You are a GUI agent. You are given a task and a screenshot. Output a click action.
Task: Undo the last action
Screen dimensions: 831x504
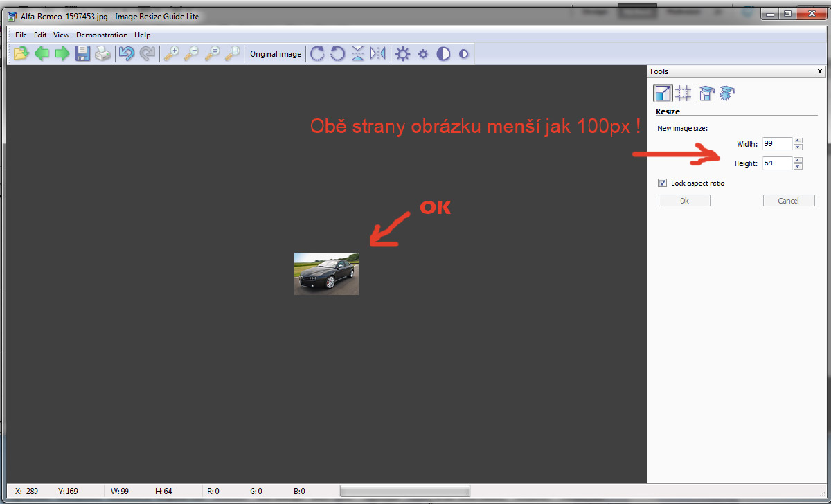click(x=126, y=53)
